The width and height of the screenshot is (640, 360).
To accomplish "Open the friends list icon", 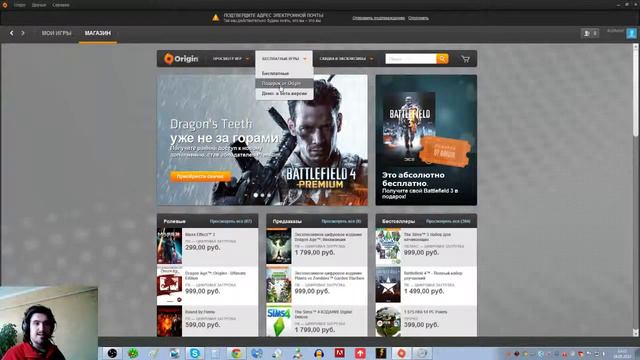I will click(590, 33).
